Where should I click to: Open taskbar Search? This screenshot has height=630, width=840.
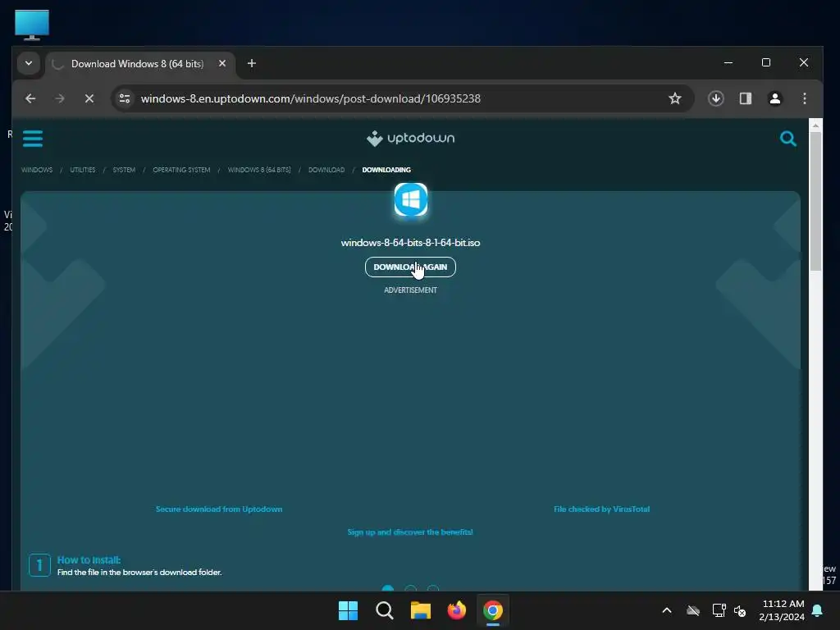pyautogui.click(x=385, y=610)
